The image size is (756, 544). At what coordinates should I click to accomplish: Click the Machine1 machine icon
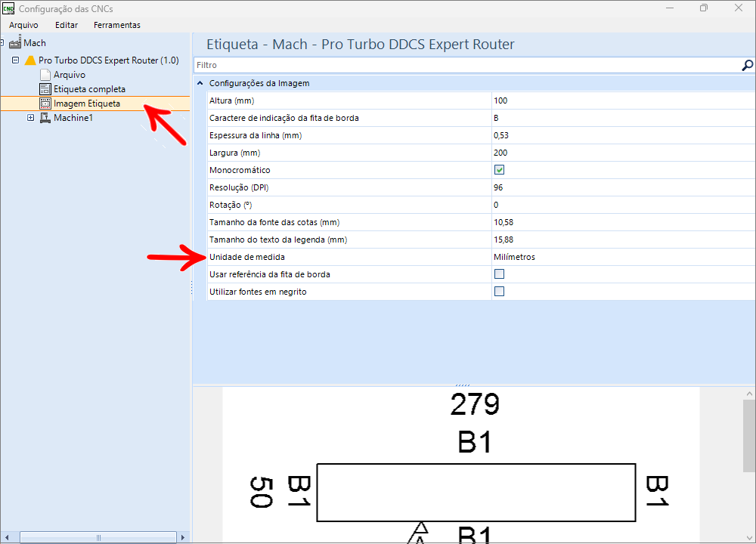coord(45,118)
